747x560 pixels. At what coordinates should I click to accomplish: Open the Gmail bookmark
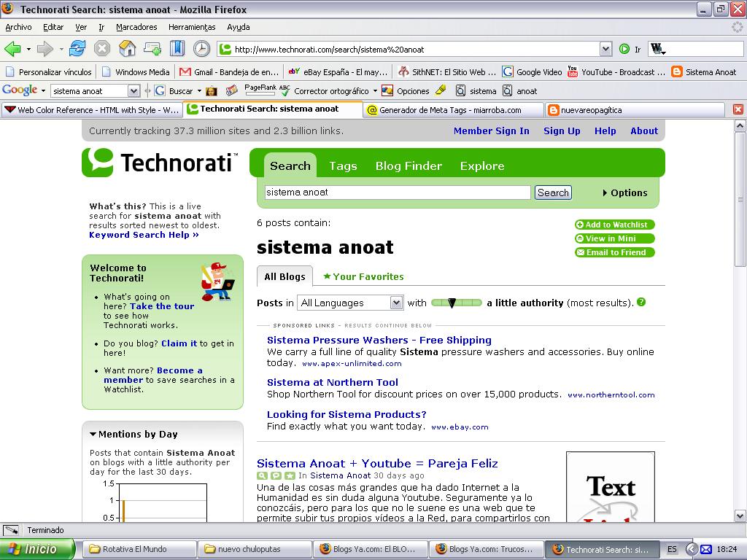point(229,72)
